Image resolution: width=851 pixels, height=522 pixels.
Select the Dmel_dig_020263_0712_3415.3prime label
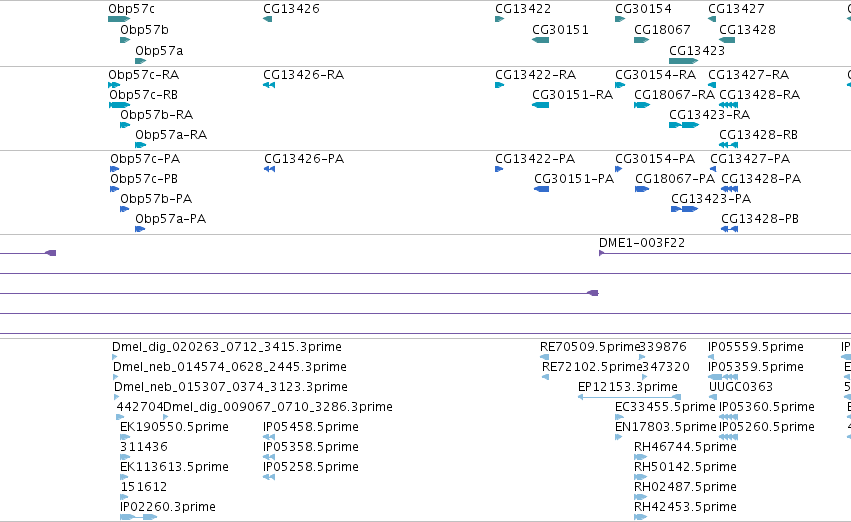coord(227,347)
